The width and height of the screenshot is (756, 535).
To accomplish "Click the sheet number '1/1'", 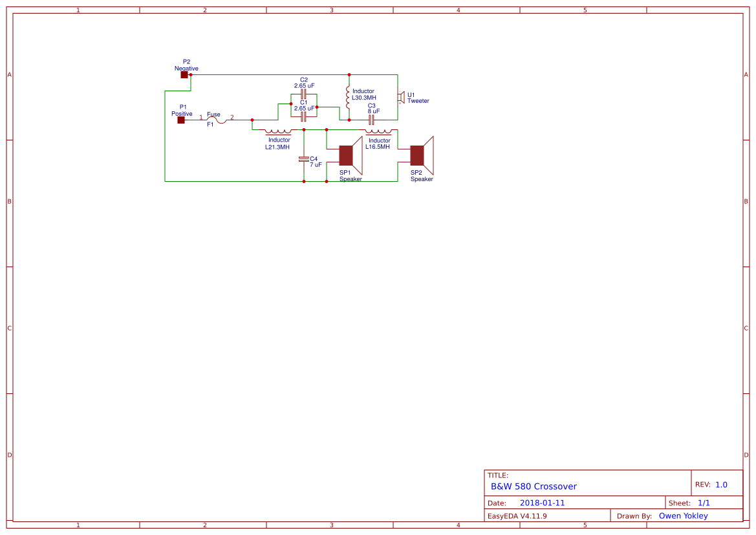I will pos(704,503).
